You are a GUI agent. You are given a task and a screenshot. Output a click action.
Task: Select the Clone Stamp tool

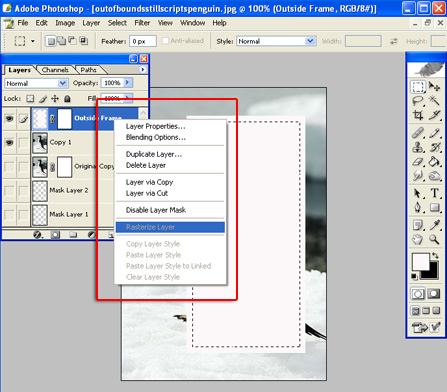pos(418,147)
